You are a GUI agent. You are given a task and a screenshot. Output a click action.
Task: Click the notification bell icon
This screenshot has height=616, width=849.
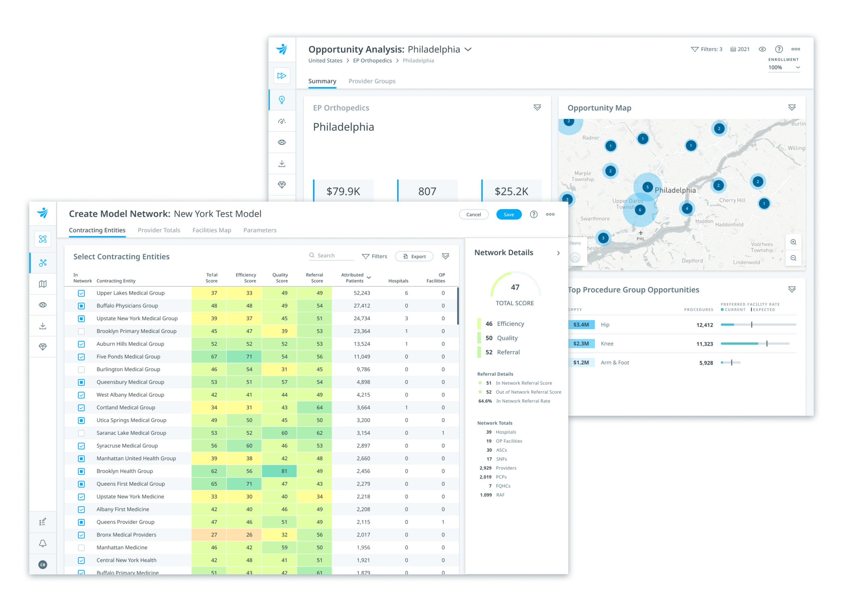[x=43, y=543]
